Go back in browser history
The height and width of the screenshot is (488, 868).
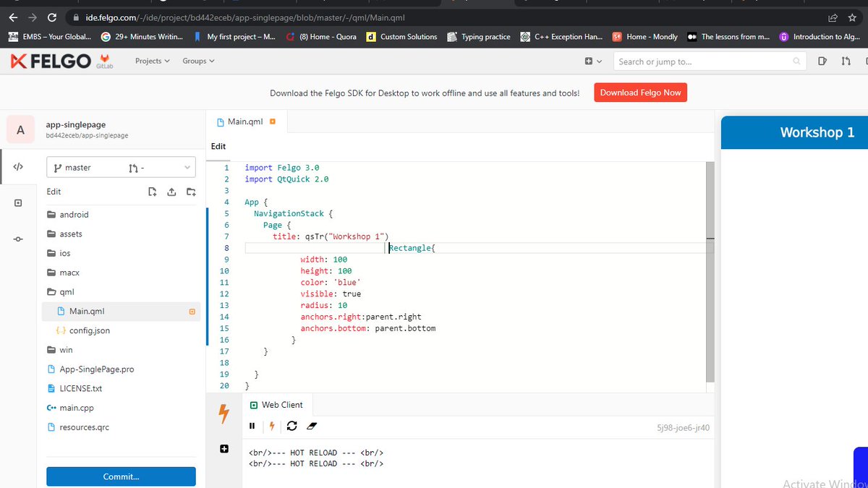(x=13, y=17)
